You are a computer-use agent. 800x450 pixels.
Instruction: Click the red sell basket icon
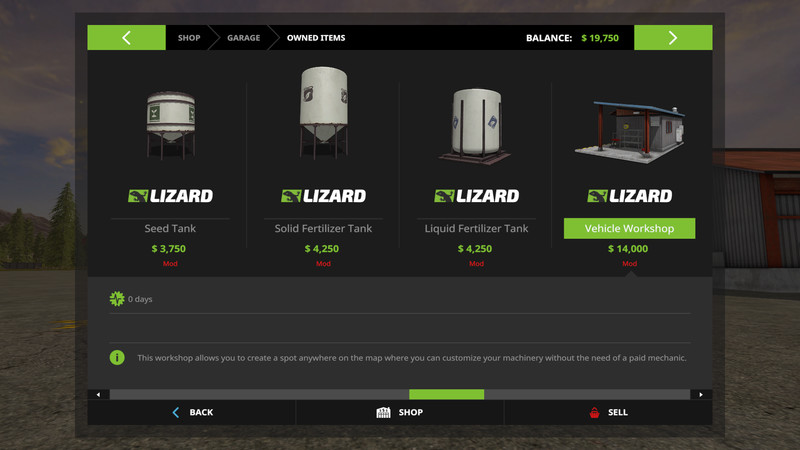pos(594,412)
